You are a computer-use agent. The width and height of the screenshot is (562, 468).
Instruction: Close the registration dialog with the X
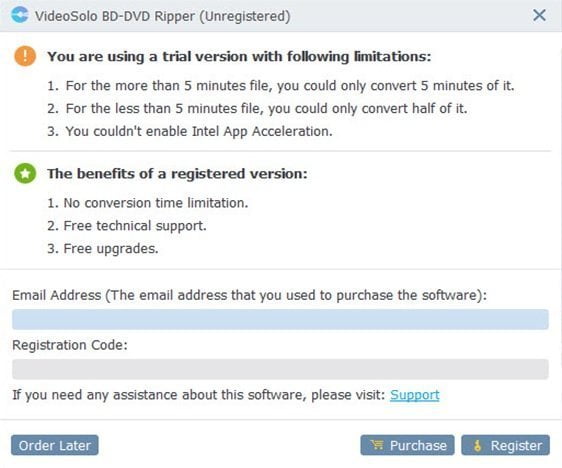(x=539, y=15)
